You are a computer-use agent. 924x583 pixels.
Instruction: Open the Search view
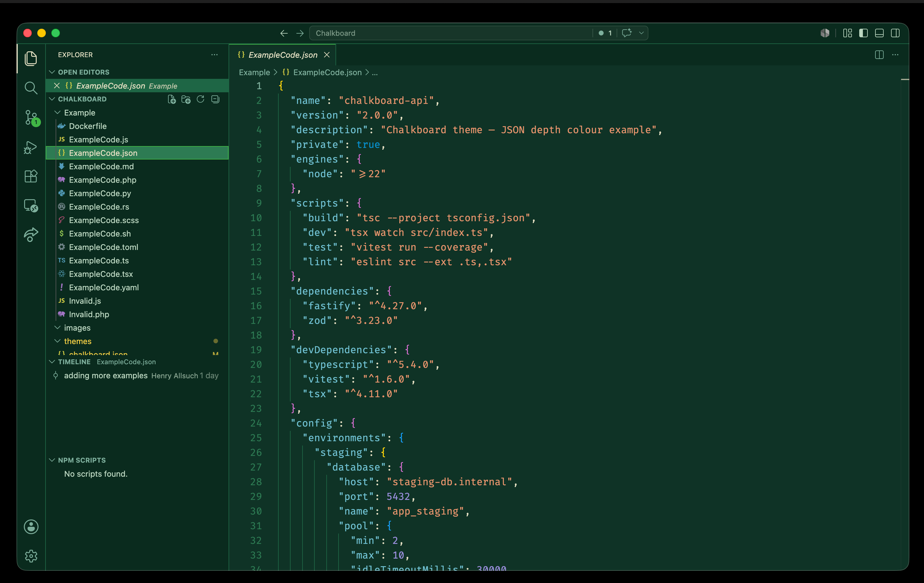point(31,88)
